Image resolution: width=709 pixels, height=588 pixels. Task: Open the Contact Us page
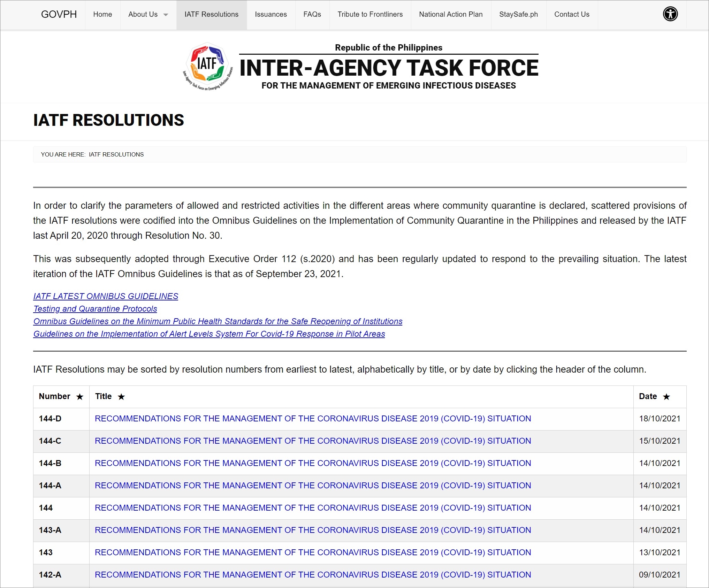point(572,14)
